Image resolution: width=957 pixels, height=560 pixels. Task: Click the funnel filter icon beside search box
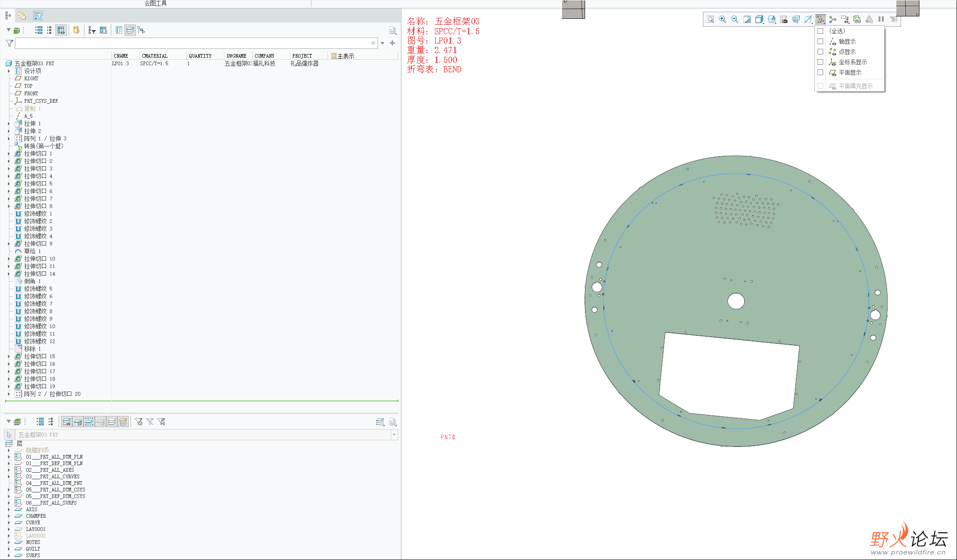9,43
